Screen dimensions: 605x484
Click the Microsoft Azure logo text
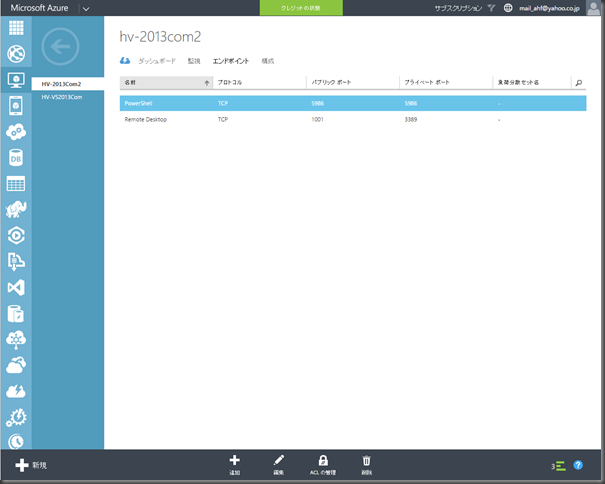(x=39, y=8)
